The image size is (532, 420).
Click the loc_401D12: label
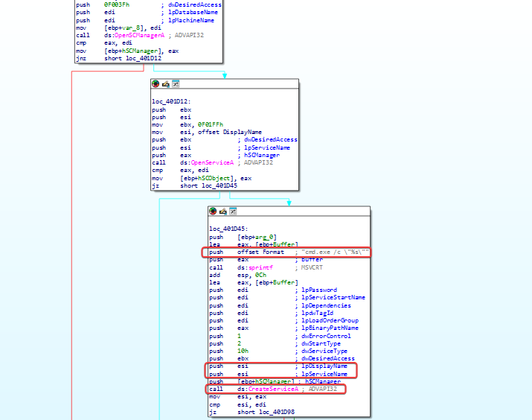coord(171,101)
